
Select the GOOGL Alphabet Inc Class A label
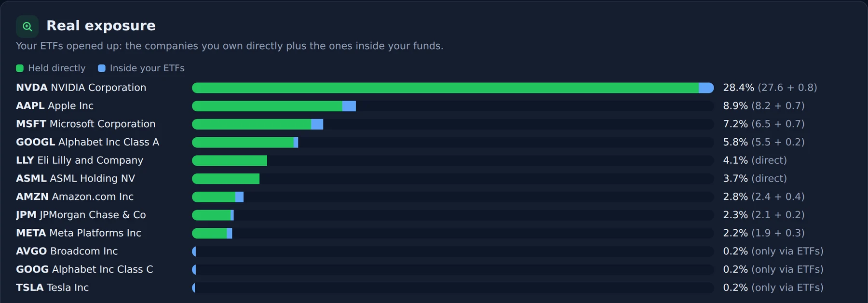click(x=87, y=142)
